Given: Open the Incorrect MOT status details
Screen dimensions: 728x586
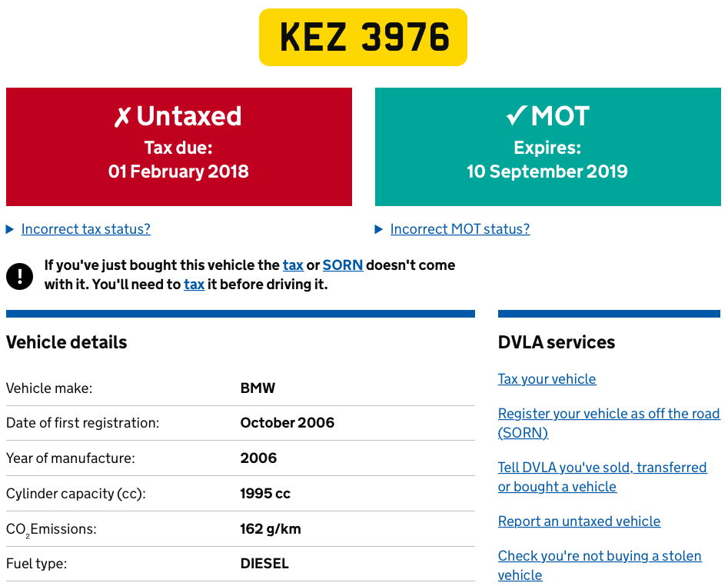Looking at the screenshot, I should [x=460, y=229].
